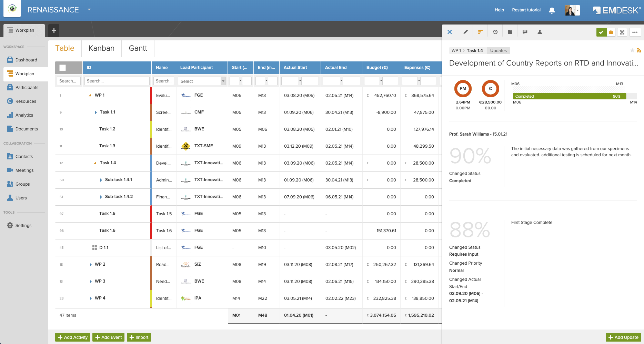
Task: Click the edit pencil icon in the task panel
Action: tap(465, 31)
